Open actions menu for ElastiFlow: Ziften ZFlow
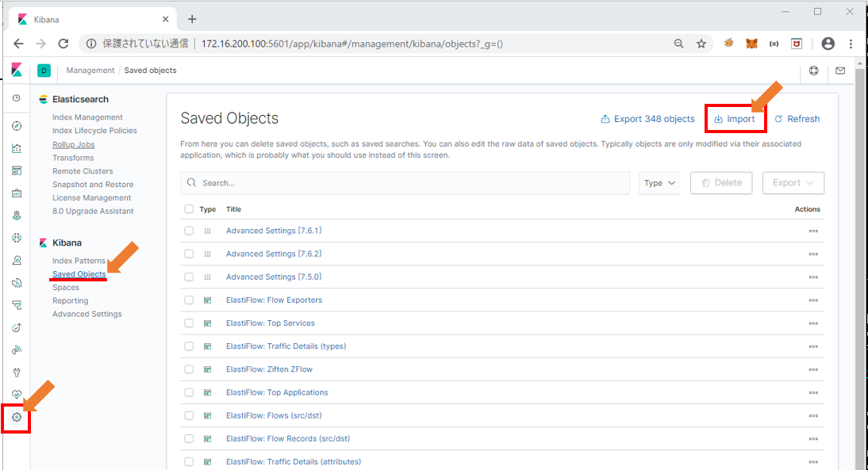The width and height of the screenshot is (868, 470). [813, 369]
